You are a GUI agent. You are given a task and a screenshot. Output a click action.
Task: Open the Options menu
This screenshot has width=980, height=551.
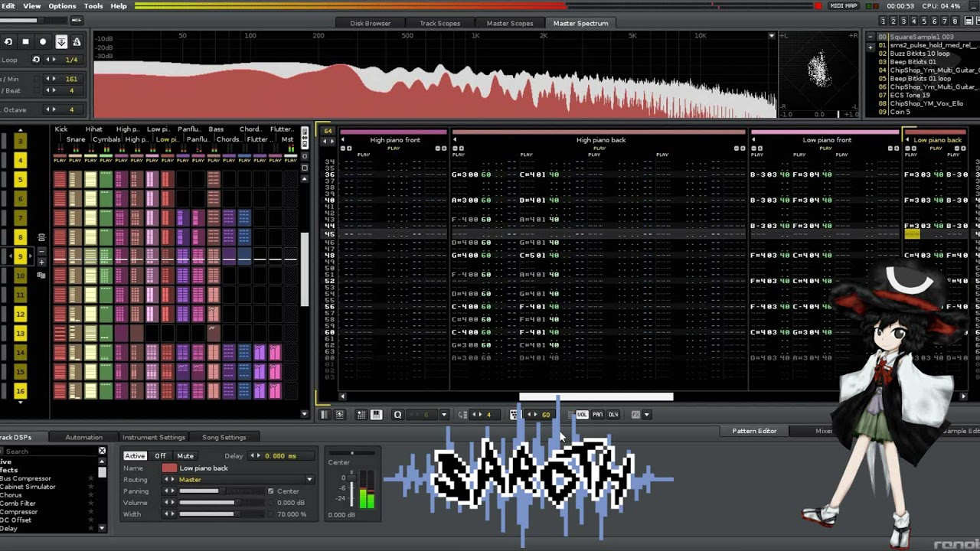(x=62, y=6)
